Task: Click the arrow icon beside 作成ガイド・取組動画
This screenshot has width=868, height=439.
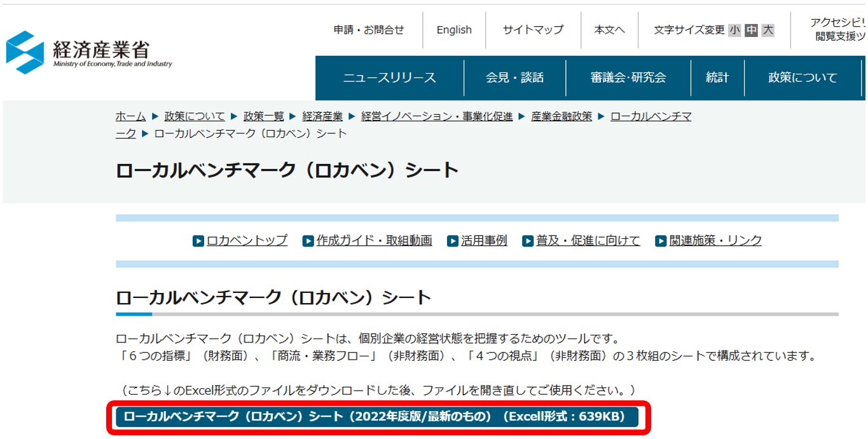Action: point(308,241)
